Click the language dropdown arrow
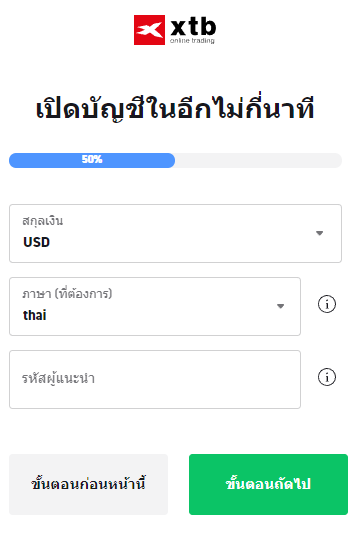This screenshot has height=555, width=364. point(280,306)
